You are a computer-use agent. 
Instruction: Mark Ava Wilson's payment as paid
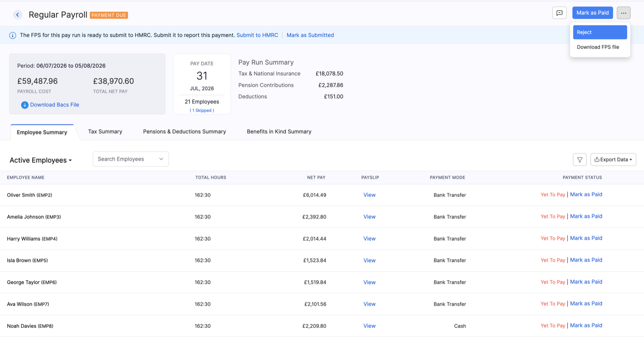[x=586, y=304]
